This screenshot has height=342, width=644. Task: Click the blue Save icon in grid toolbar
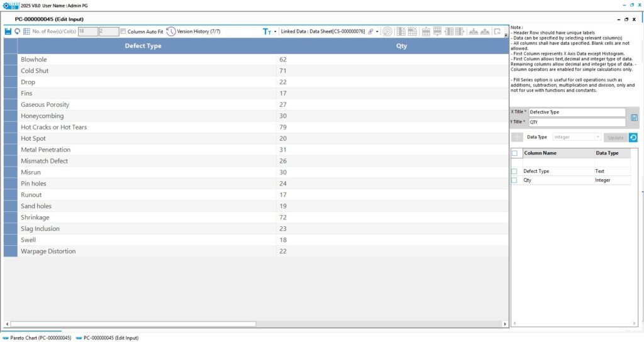pos(8,31)
